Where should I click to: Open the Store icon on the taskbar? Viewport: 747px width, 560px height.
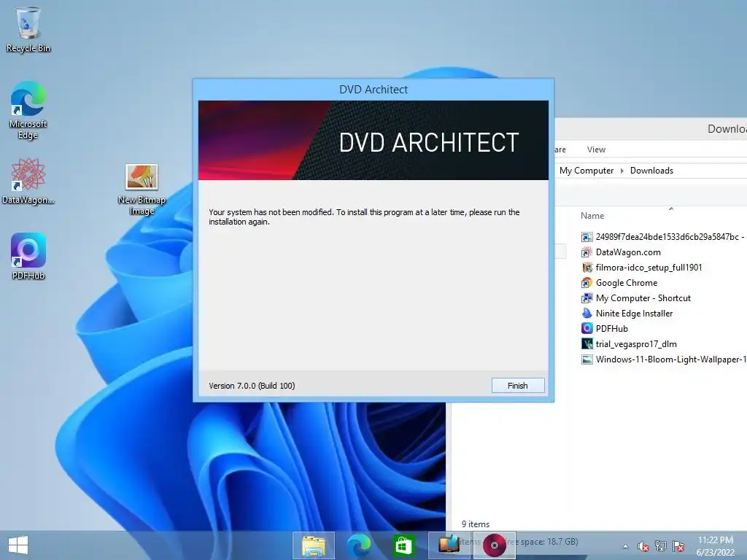pyautogui.click(x=403, y=545)
